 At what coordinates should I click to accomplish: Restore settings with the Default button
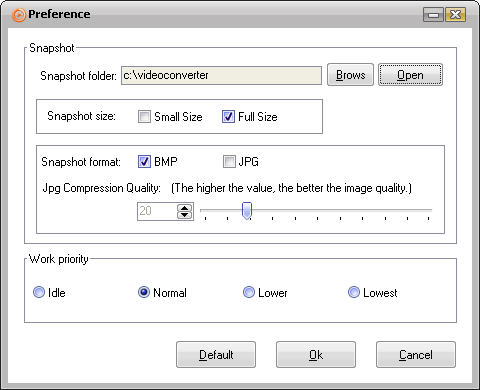click(x=216, y=355)
